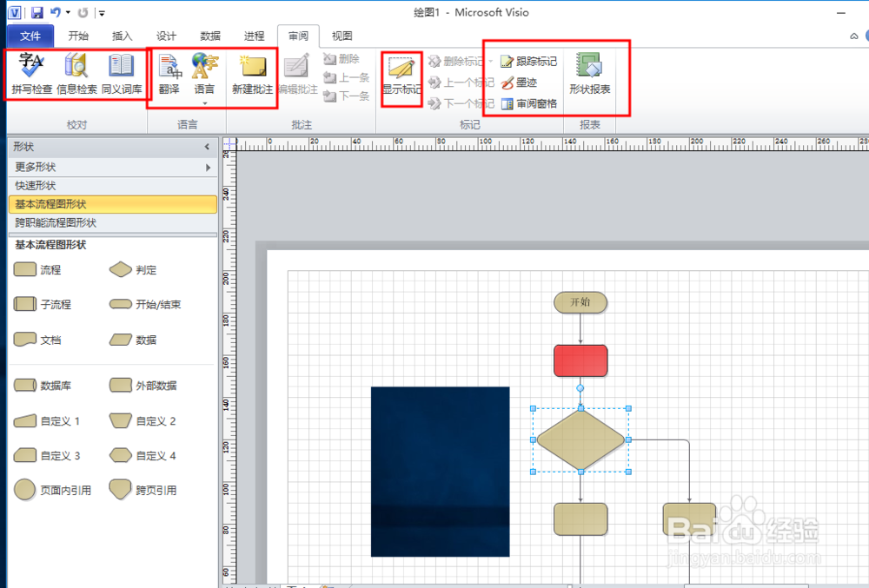
Task: Switch to the 进程 tab
Action: click(x=255, y=36)
